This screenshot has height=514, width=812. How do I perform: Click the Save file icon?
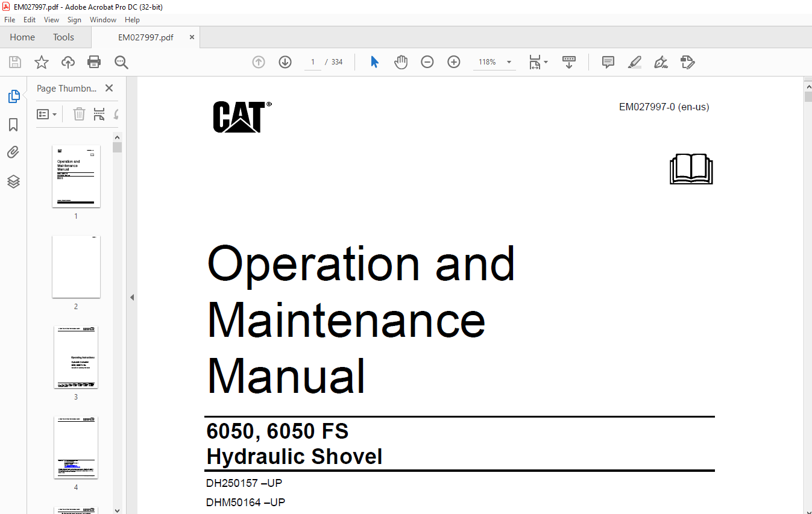click(x=15, y=62)
